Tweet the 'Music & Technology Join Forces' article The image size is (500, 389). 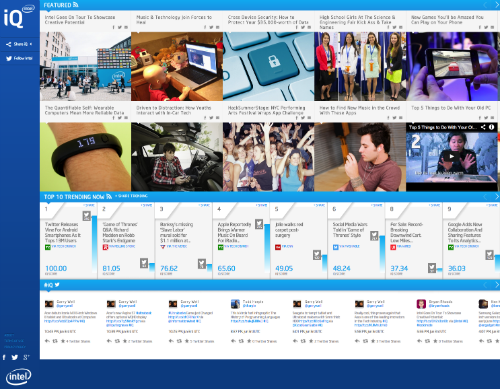pyautogui.click(x=211, y=27)
